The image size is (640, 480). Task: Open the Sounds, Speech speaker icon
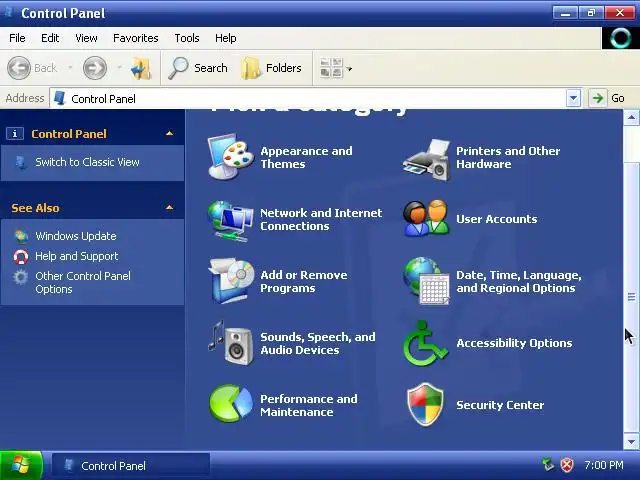tap(231, 343)
